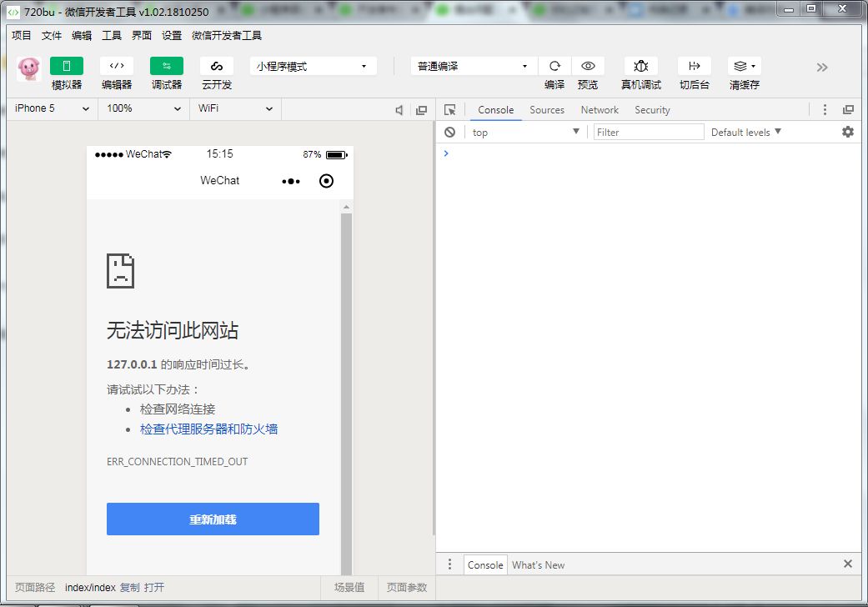Image resolution: width=868 pixels, height=607 pixels.
Task: Open drawer three-dot menu icon
Action: [x=449, y=564]
